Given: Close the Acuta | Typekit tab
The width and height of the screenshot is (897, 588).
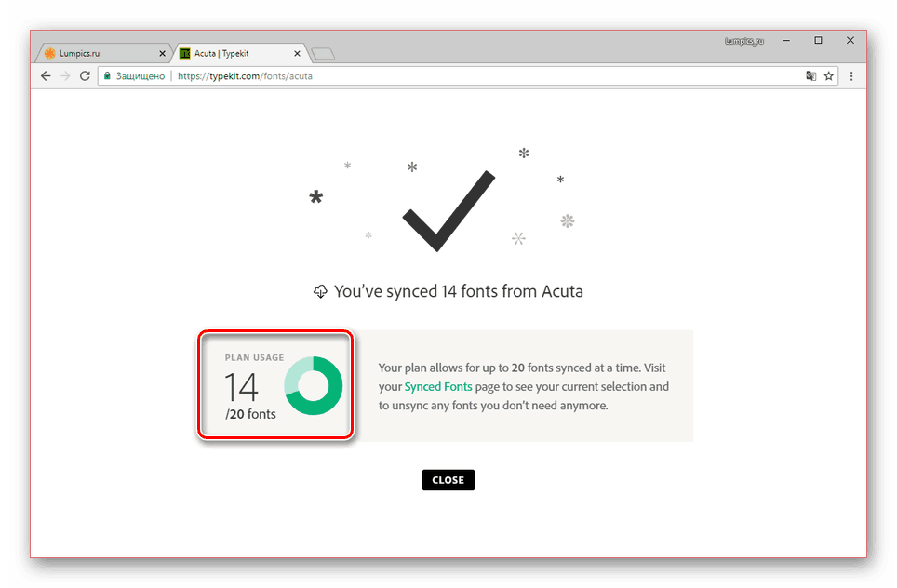Looking at the screenshot, I should (297, 53).
